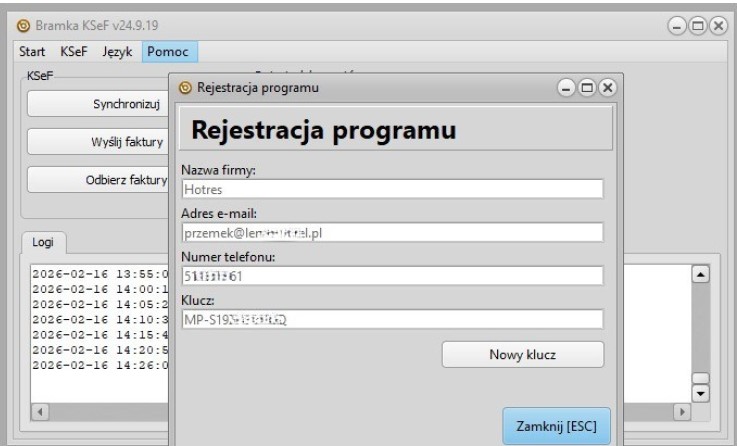Click the Pomoc menu item

[x=170, y=50]
